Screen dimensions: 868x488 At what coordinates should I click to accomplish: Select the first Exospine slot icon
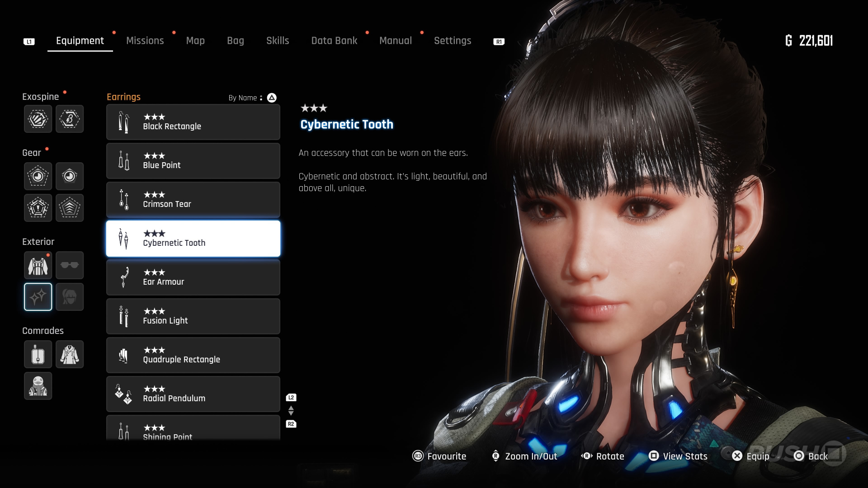click(x=38, y=119)
